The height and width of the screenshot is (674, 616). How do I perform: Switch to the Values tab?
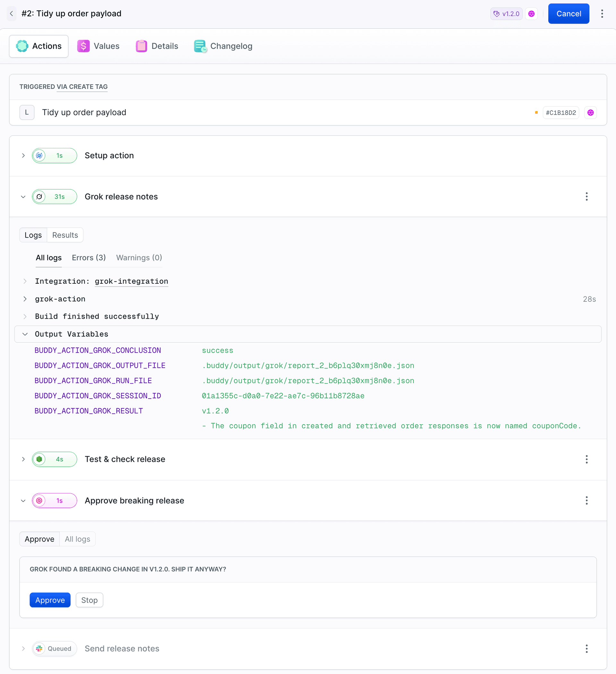98,46
